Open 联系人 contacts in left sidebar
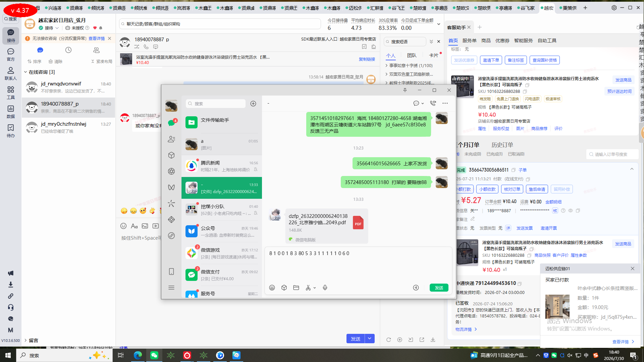The image size is (644, 362). tap(11, 73)
